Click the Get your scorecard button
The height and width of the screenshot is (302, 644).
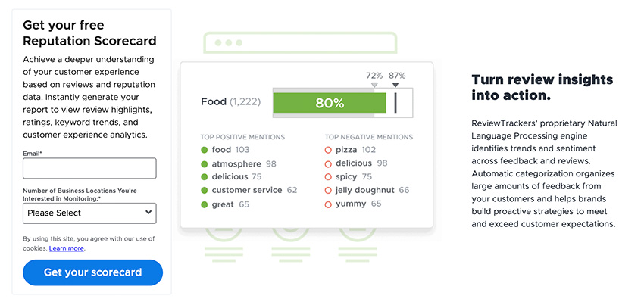pyautogui.click(x=93, y=272)
